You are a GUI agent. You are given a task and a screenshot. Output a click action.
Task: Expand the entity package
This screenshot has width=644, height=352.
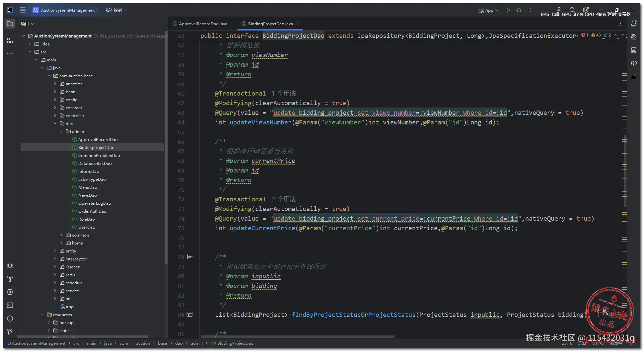[55, 251]
